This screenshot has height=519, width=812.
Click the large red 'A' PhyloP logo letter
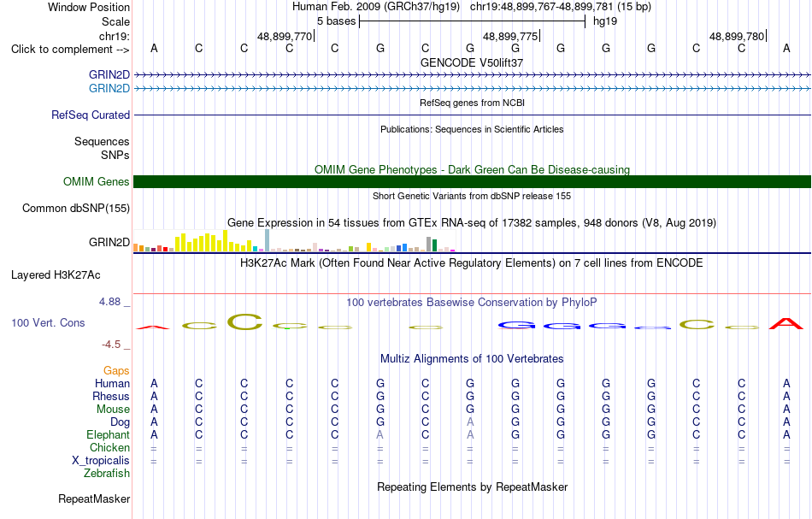[x=786, y=324]
